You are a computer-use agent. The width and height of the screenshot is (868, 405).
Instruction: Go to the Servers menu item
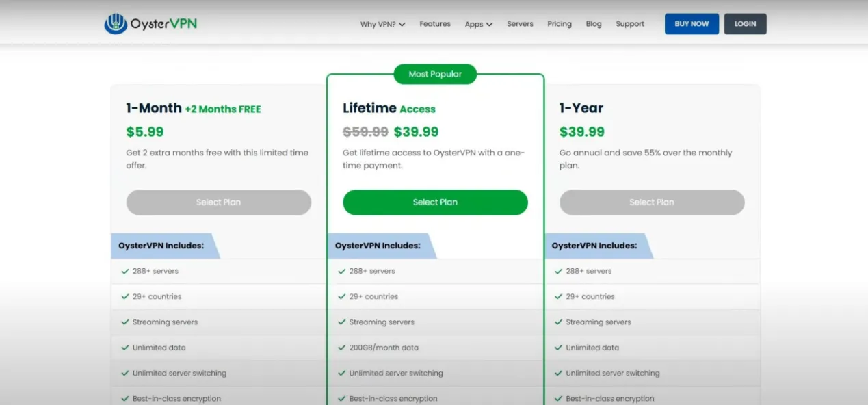point(520,24)
